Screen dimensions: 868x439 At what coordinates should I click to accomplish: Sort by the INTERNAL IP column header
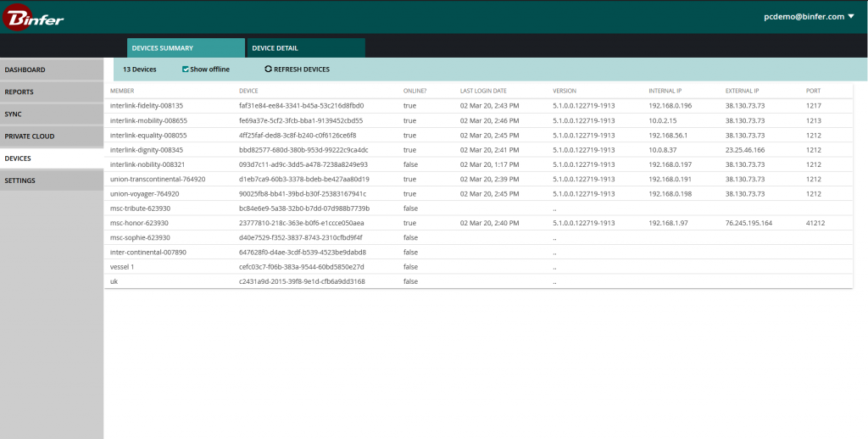pos(665,91)
